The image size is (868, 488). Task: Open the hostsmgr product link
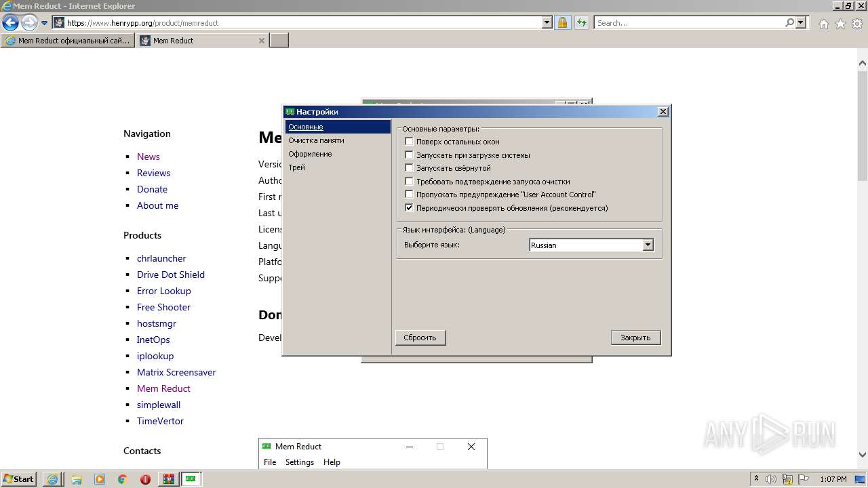pyautogui.click(x=157, y=323)
